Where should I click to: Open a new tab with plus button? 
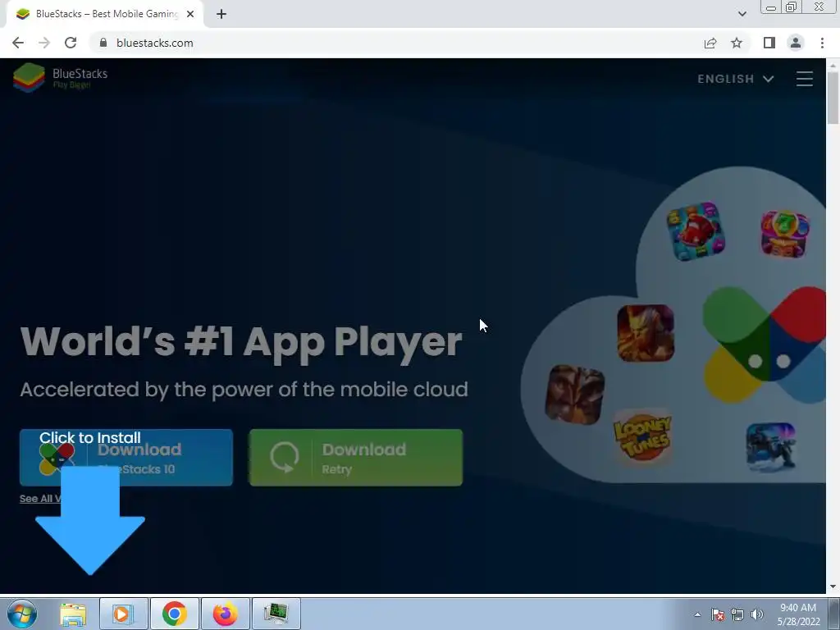[x=221, y=14]
